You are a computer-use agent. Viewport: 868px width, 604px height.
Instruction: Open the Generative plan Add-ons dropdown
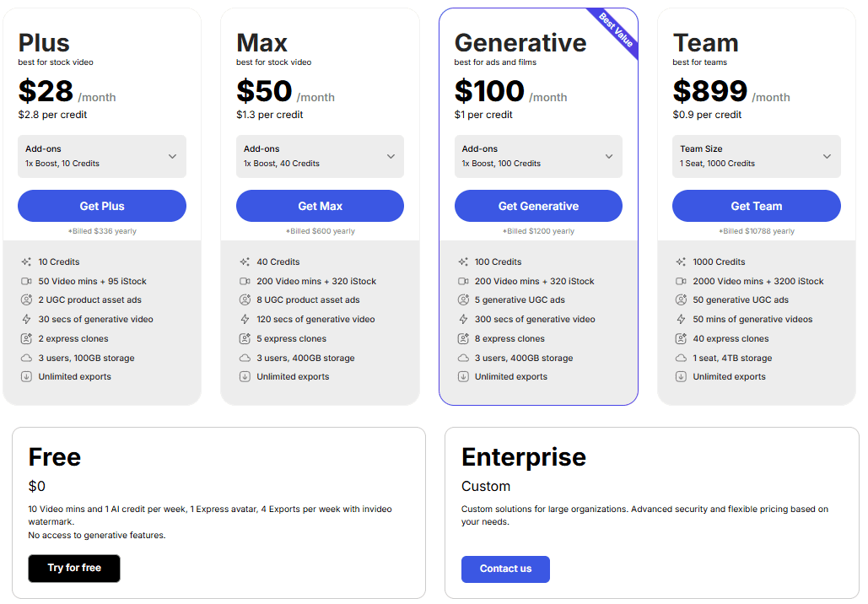[x=538, y=156]
